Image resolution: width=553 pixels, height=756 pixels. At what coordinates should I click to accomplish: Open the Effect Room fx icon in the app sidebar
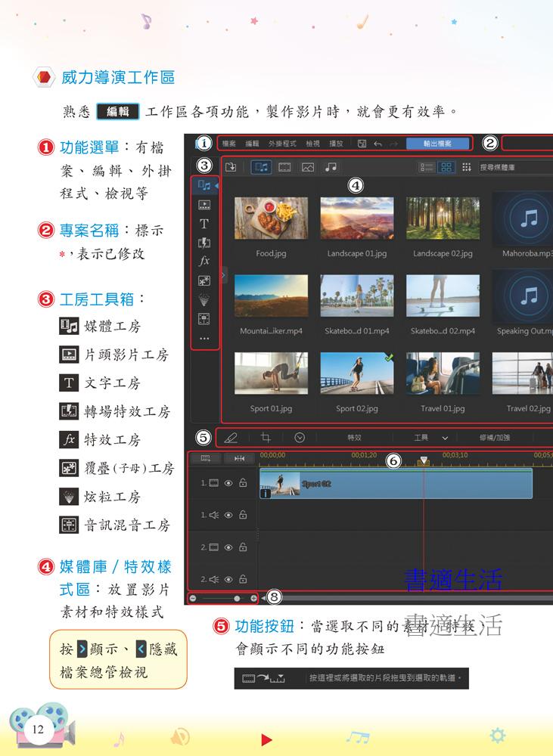point(204,261)
